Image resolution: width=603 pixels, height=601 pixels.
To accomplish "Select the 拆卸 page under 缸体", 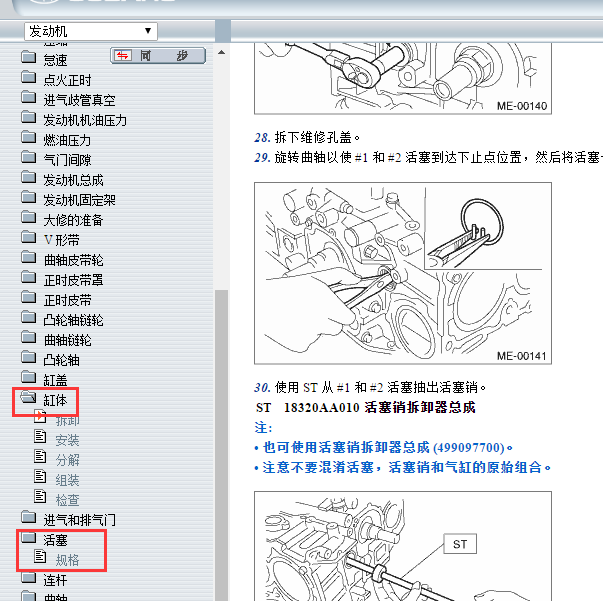I will point(68,420).
